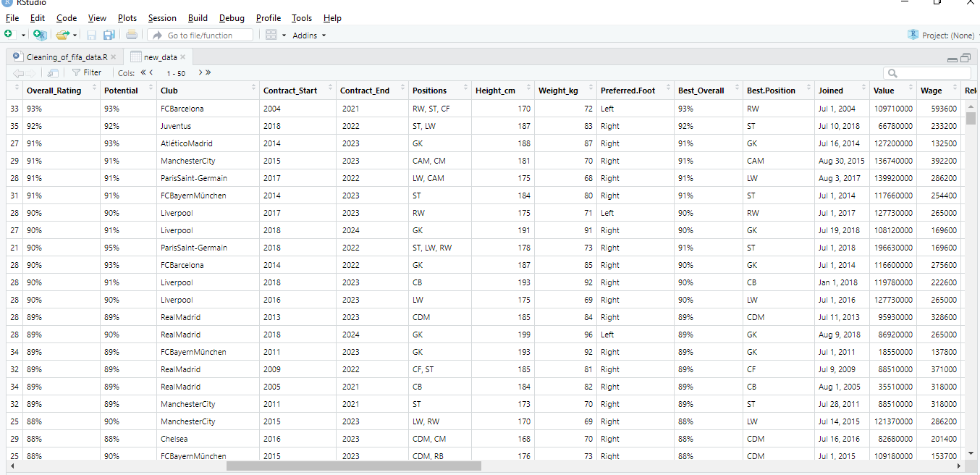Click the horizontal scrollbar right arrow
This screenshot has width=980, height=475.
tap(960, 466)
